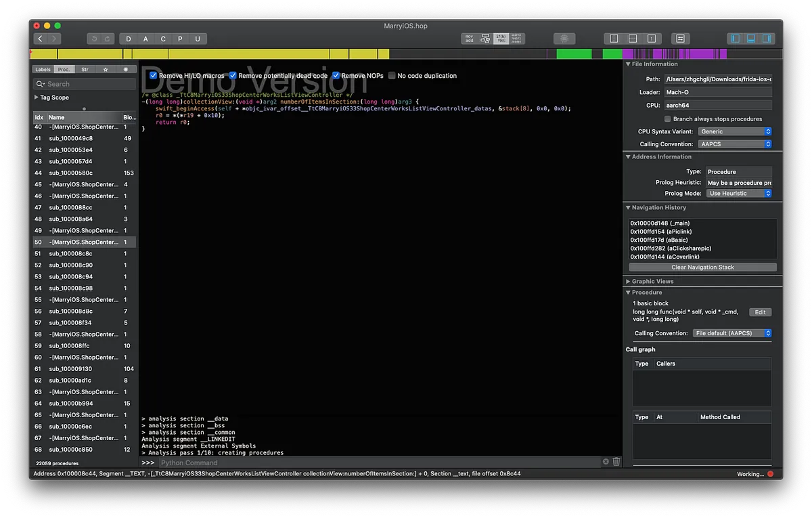
Task: Clear the Python console with trash icon
Action: click(616, 462)
